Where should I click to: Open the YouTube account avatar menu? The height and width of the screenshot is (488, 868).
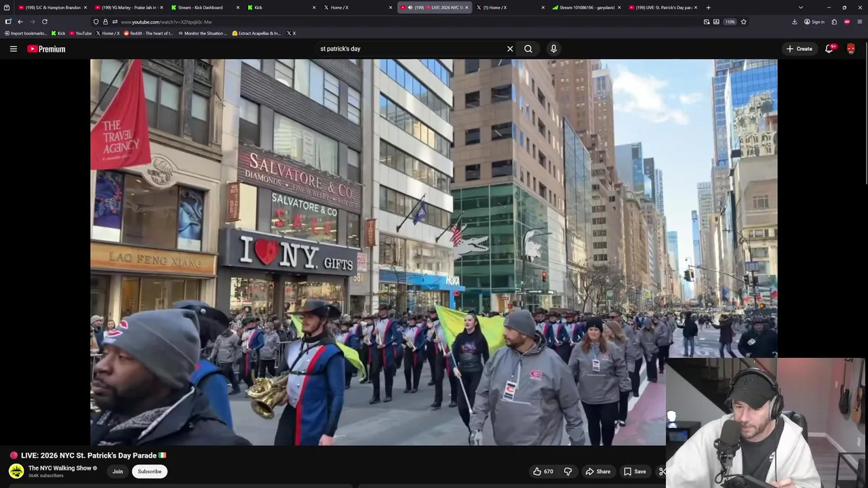coord(851,49)
